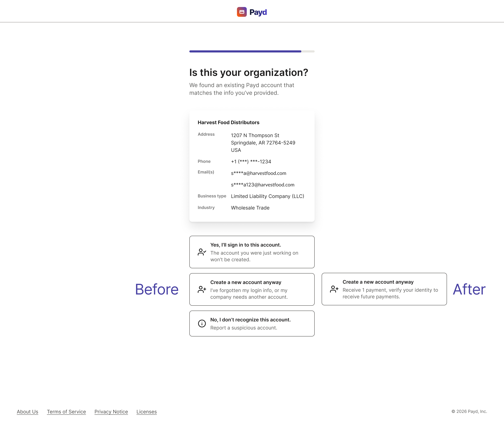Click "Limited Liability Company (LLC)" value
Screen dimensions: 504x426
pos(267,196)
